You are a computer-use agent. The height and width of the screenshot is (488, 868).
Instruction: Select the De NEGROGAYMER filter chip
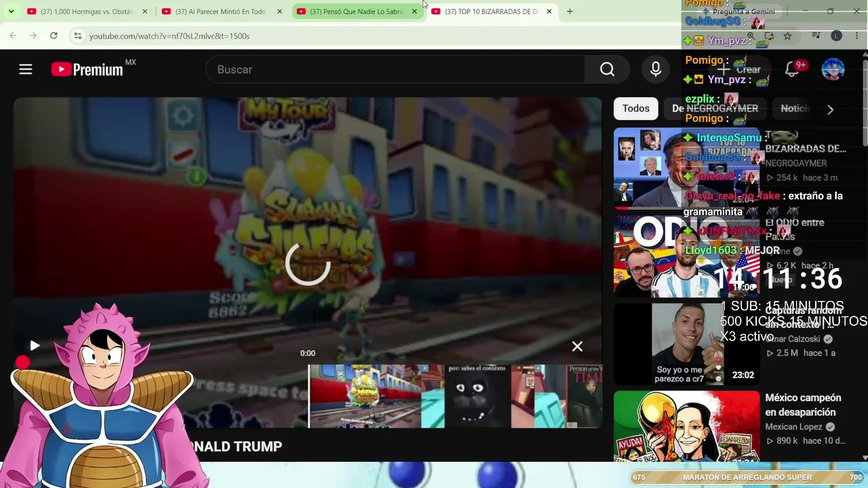715,108
